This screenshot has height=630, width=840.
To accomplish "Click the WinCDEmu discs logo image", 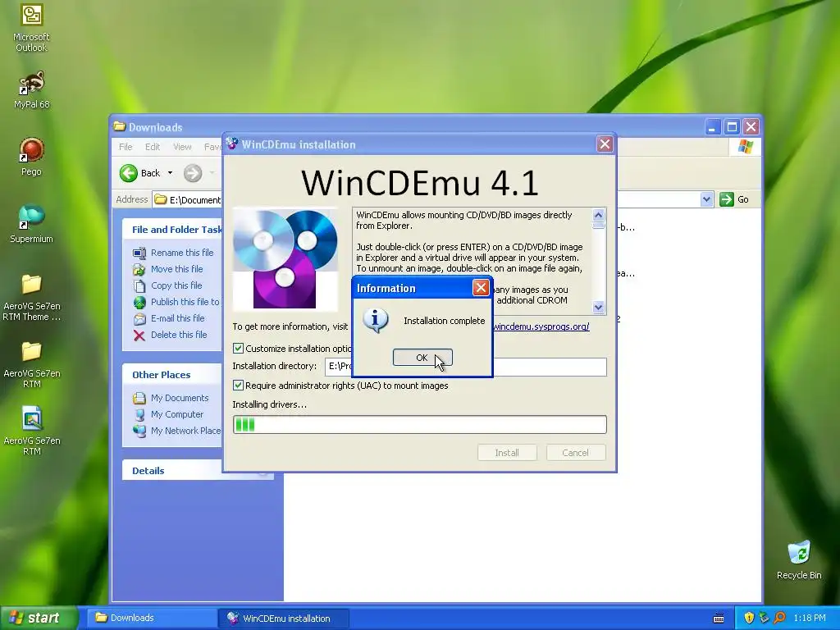I will [x=285, y=259].
